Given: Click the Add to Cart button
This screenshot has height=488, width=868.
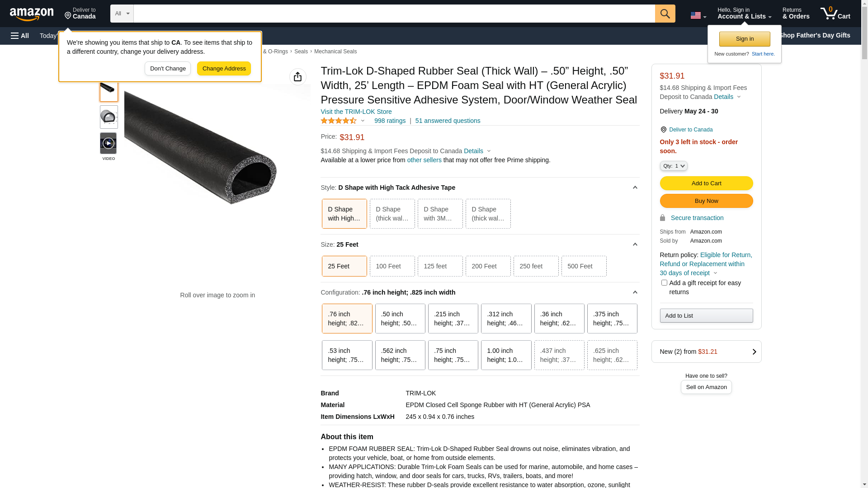Looking at the screenshot, I should click(706, 183).
